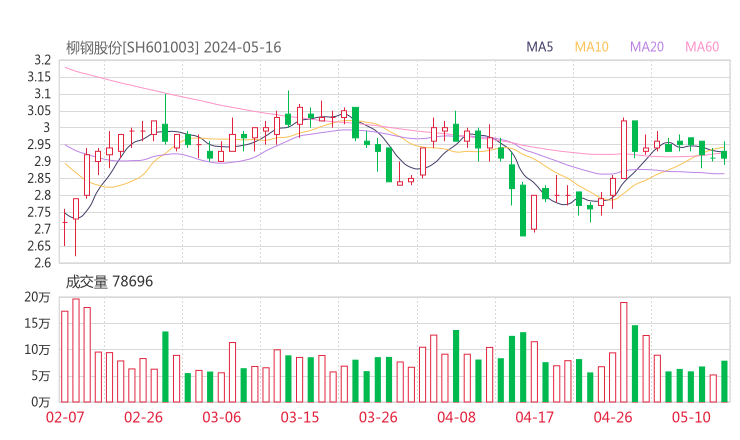This screenshot has width=740, height=440.
Task: Click the 2.7 price axis label
Action: pyautogui.click(x=42, y=229)
